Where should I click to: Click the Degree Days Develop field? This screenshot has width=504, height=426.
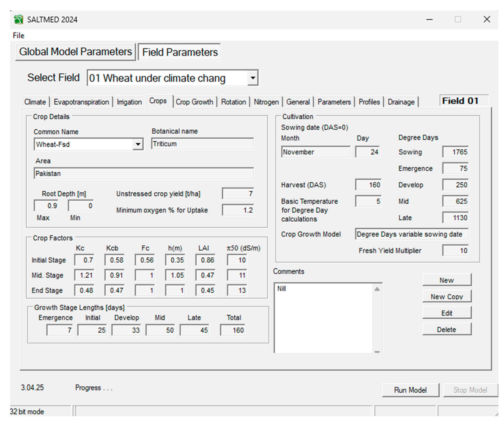[455, 185]
